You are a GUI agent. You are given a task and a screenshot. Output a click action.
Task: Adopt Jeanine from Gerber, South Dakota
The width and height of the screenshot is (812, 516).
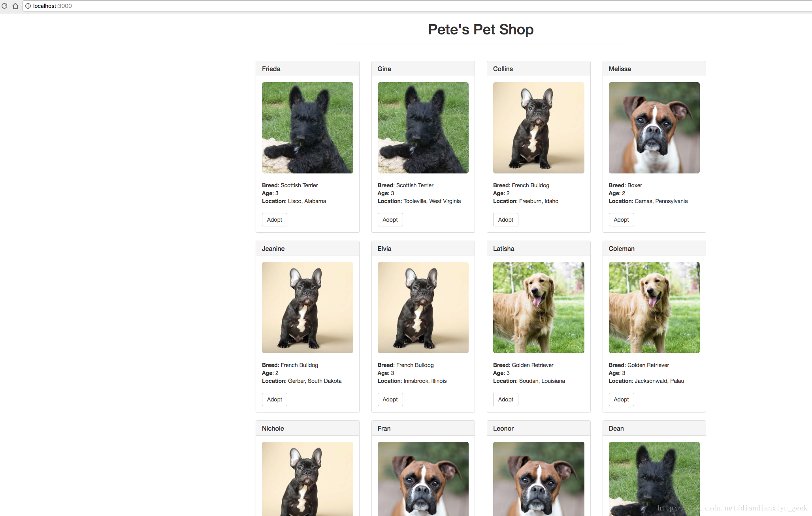tap(274, 399)
